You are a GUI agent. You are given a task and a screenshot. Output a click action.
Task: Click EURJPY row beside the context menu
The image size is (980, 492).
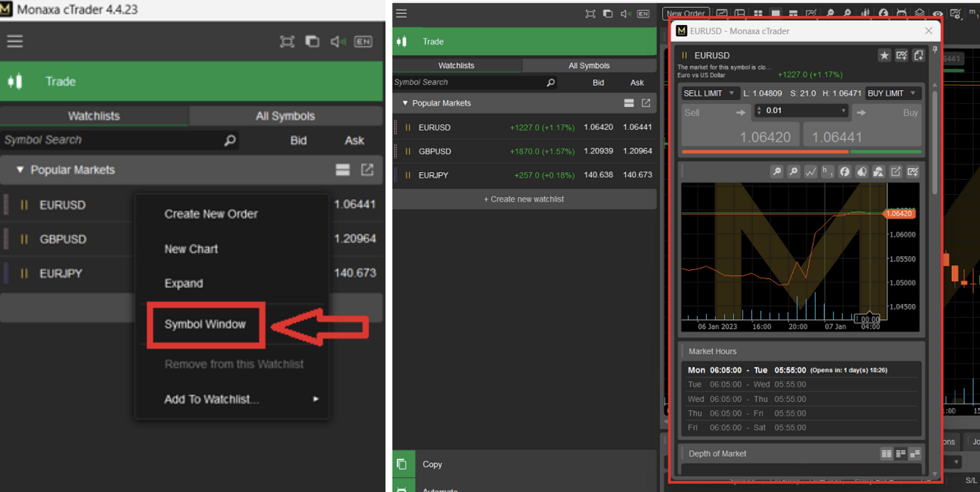pyautogui.click(x=68, y=274)
